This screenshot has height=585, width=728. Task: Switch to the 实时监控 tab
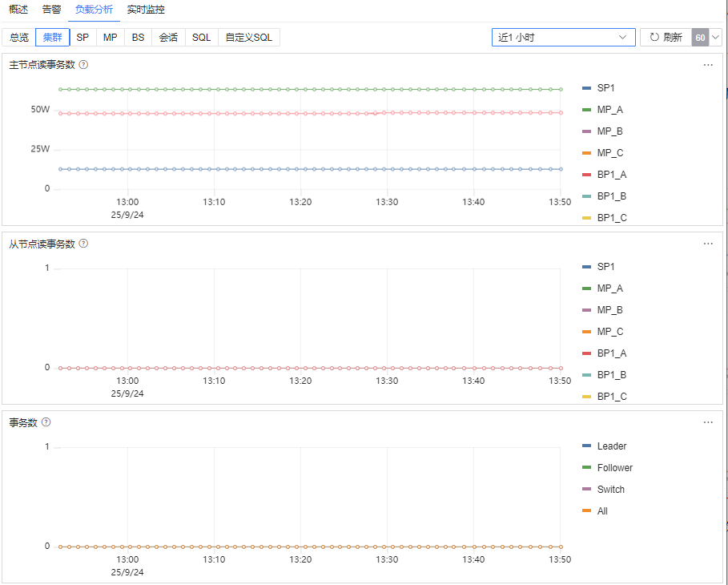tap(146, 10)
